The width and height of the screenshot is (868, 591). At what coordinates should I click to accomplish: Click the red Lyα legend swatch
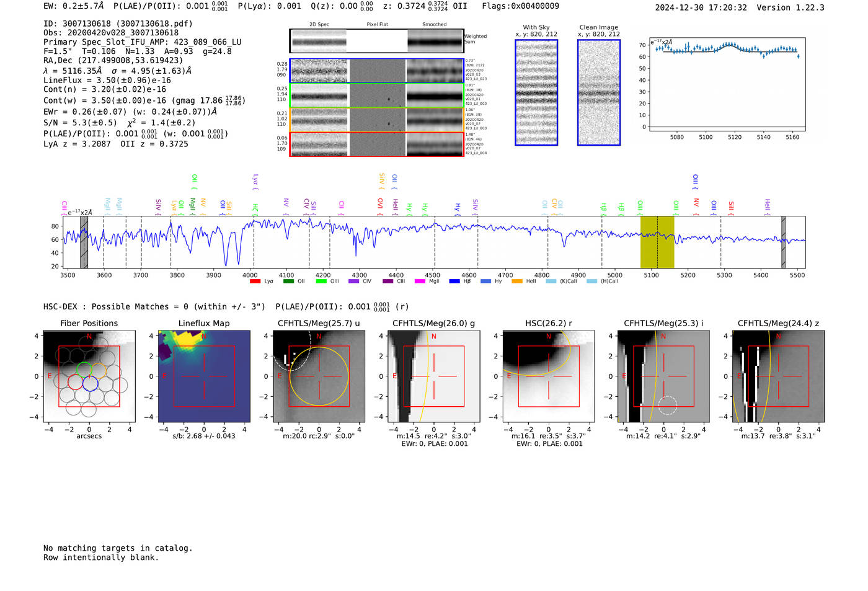(255, 282)
